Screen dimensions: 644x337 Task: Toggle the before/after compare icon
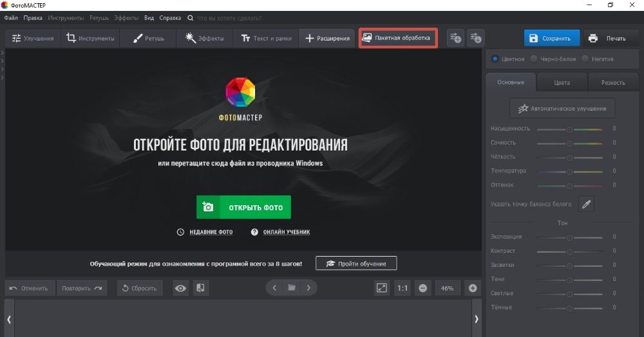pos(200,288)
